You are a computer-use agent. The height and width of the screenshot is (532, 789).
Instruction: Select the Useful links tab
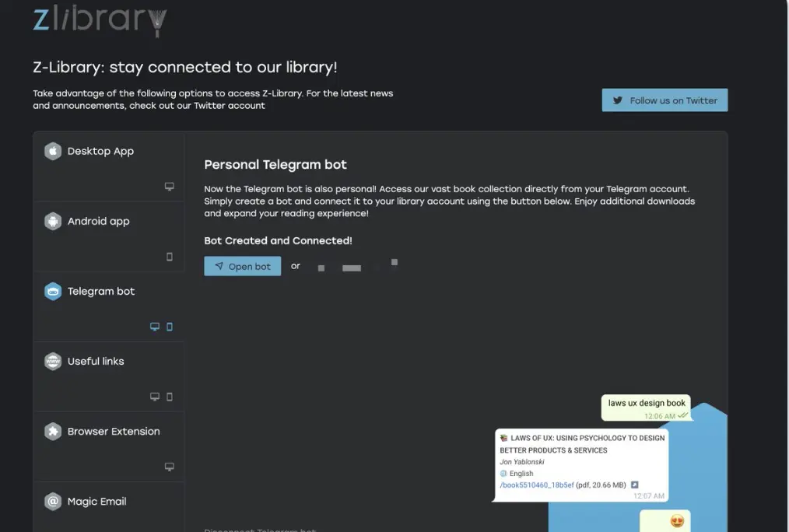[x=96, y=361]
